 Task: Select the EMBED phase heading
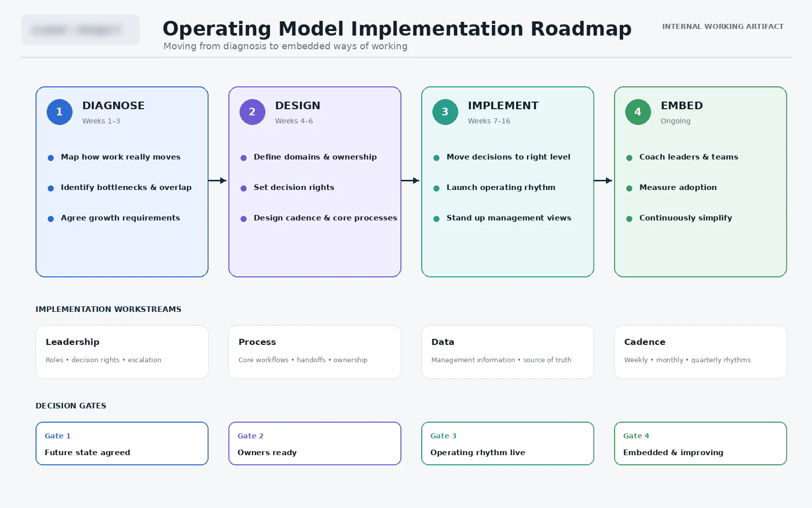[x=682, y=106]
